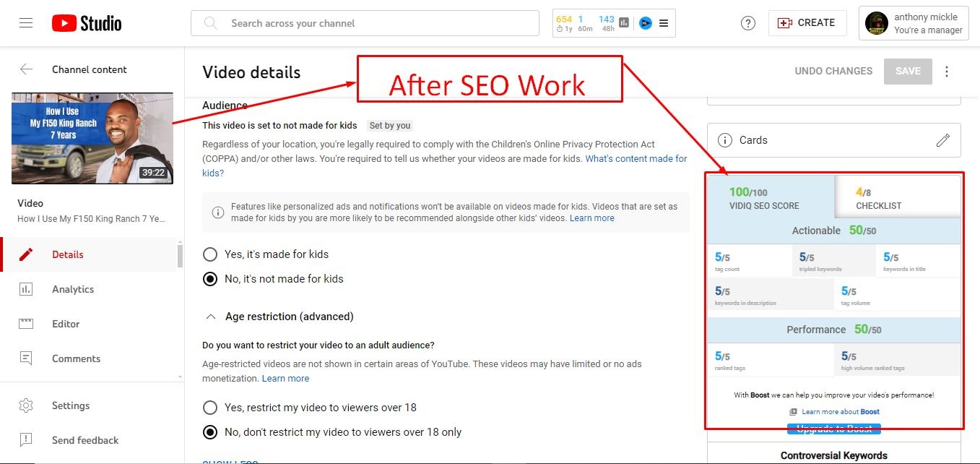Select 'No, it's not made for kids'
The height and width of the screenshot is (464, 980).
coord(210,279)
